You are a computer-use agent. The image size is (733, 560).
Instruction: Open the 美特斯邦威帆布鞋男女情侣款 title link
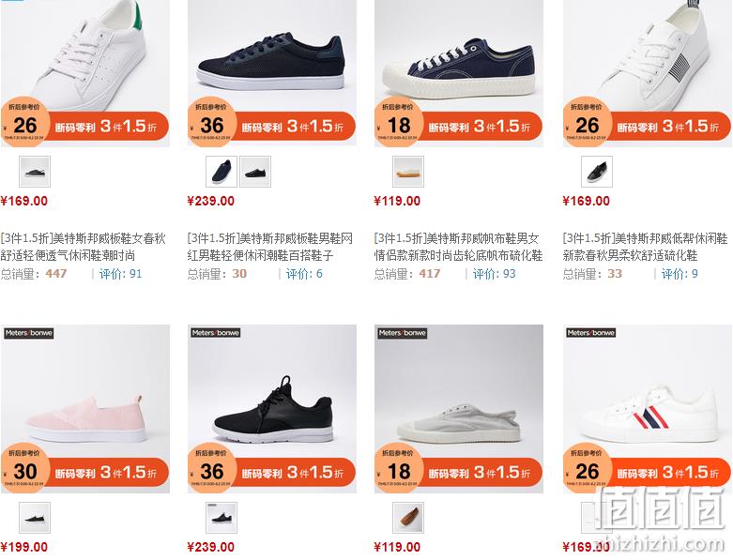458,247
